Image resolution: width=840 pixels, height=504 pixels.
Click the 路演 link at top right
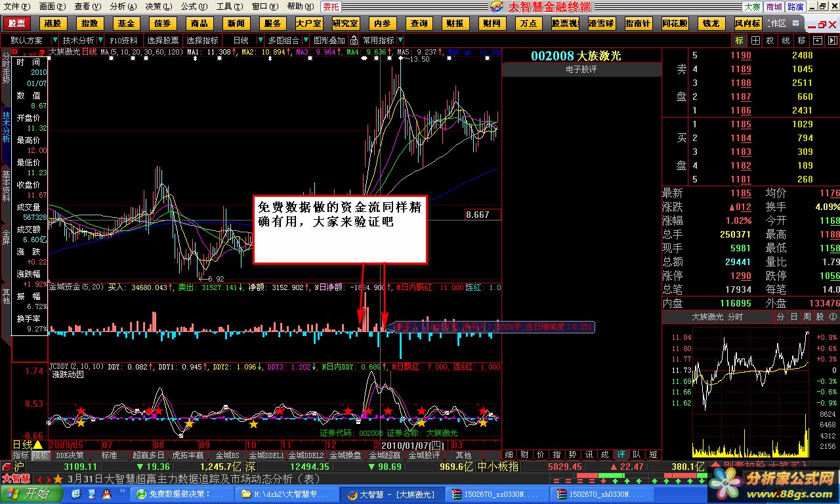[795, 7]
